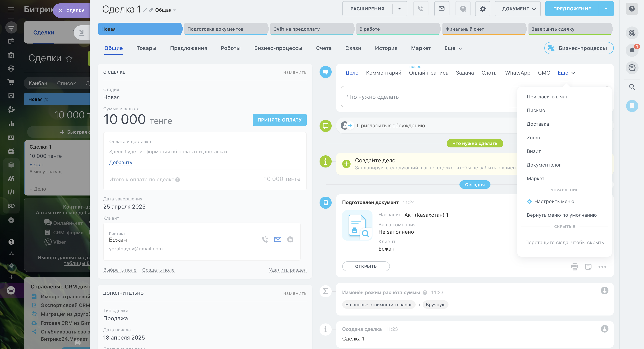Set stage to Подготовка документов in progress bar
644x349 pixels.
point(226,29)
